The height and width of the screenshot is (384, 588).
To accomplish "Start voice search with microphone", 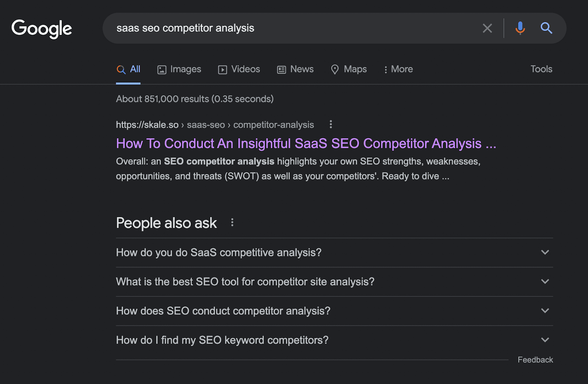I will [x=520, y=28].
